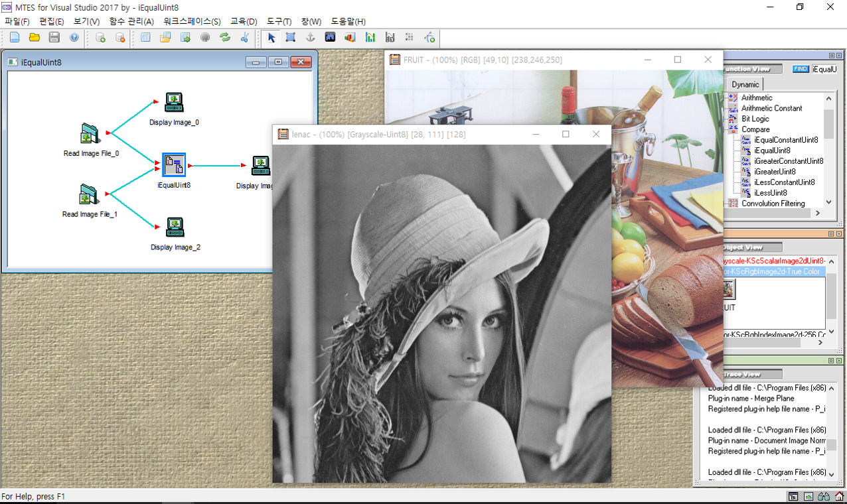The height and width of the screenshot is (504, 847).
Task: Select iGreaterUint8 in function tree
Action: pos(775,172)
